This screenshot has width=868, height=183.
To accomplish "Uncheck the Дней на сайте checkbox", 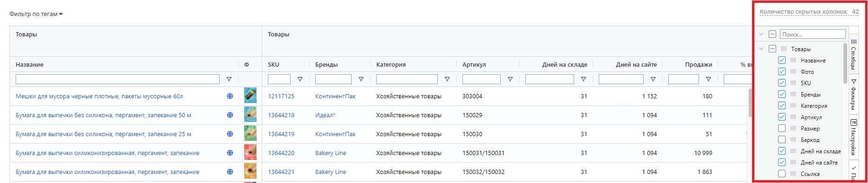I will 782,162.
